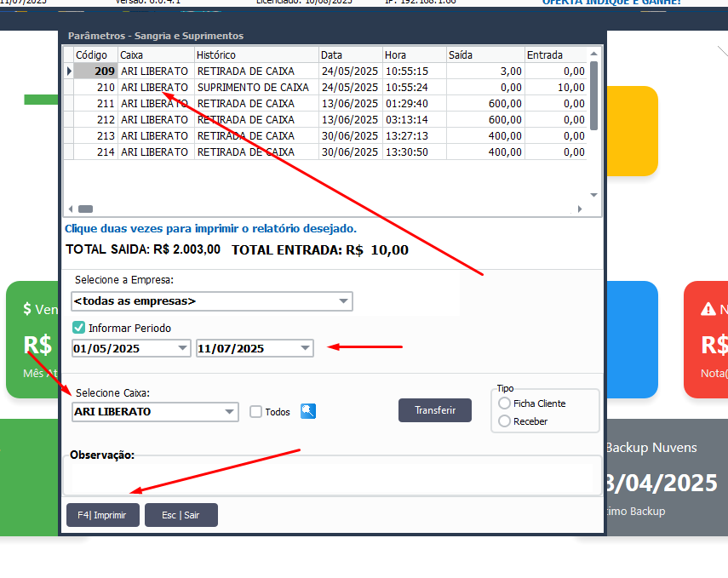Screen dimensions: 728x578
Task: Click the Data column header
Action: 351,54
